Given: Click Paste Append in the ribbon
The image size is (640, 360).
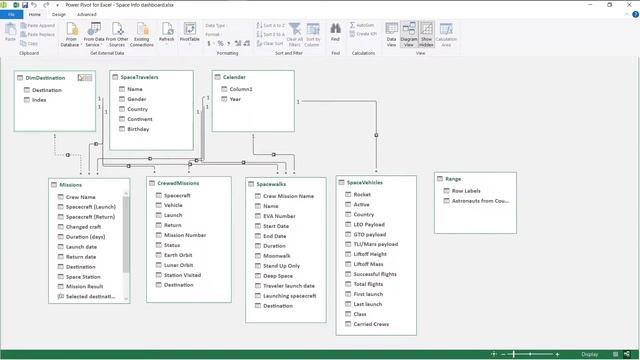Looking at the screenshot, I should (x=37, y=25).
